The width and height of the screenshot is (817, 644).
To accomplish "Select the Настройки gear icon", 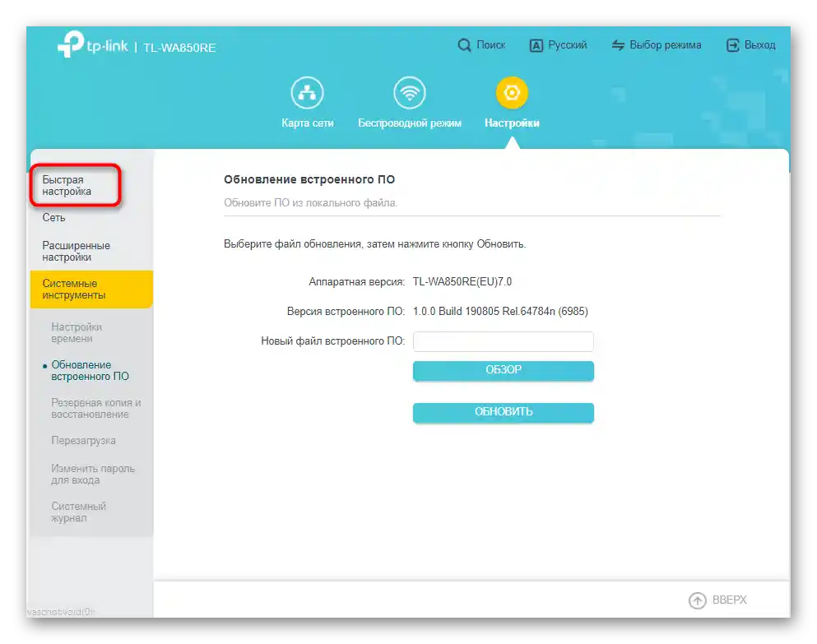I will [512, 93].
